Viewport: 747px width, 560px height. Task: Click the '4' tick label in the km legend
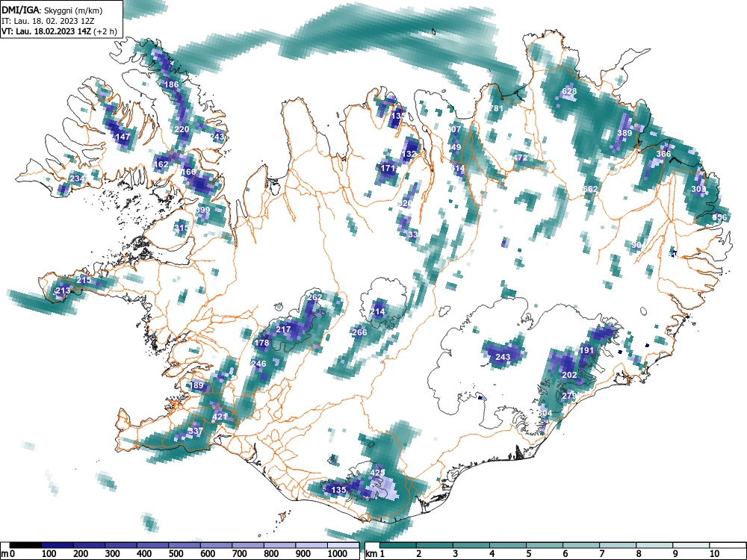492,554
